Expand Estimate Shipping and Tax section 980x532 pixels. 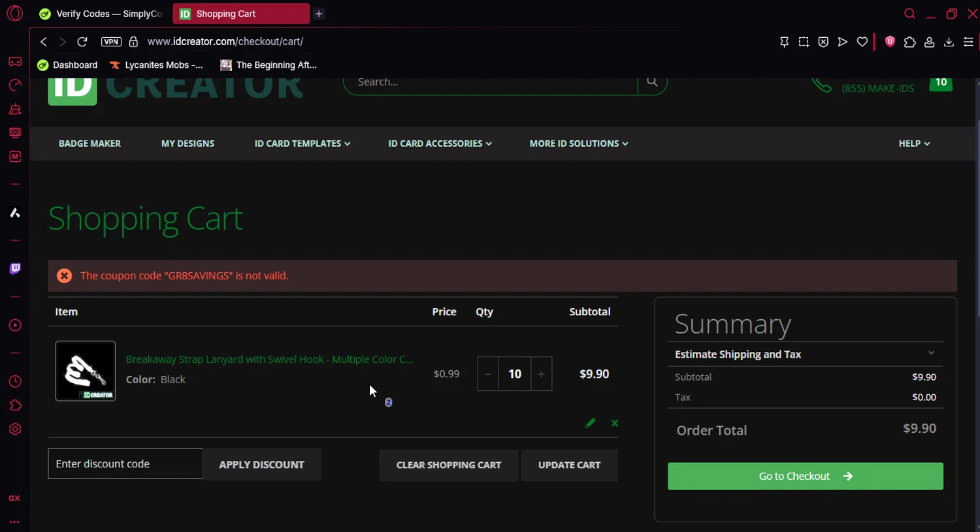pyautogui.click(x=806, y=354)
